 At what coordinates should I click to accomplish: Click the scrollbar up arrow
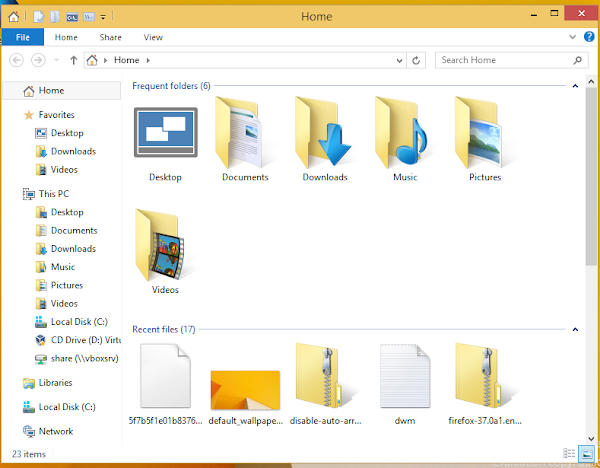click(591, 82)
